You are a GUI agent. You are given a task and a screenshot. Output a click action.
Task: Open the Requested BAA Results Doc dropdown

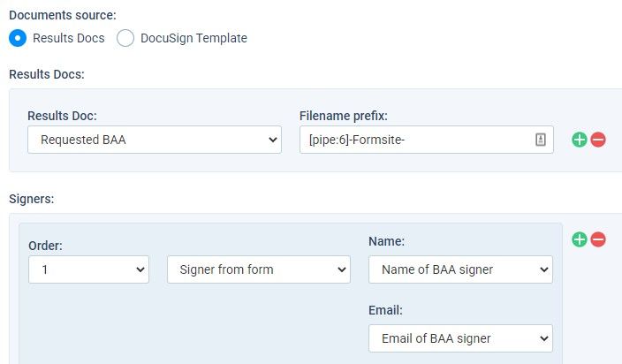[x=155, y=140]
